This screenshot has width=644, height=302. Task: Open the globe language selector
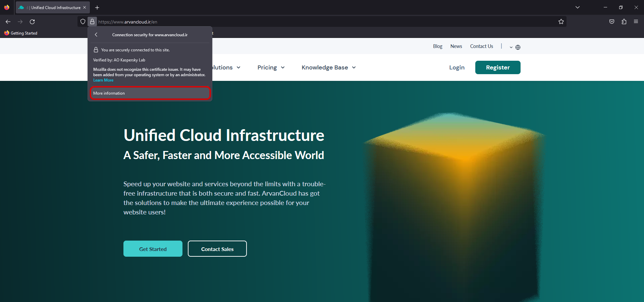[518, 47]
